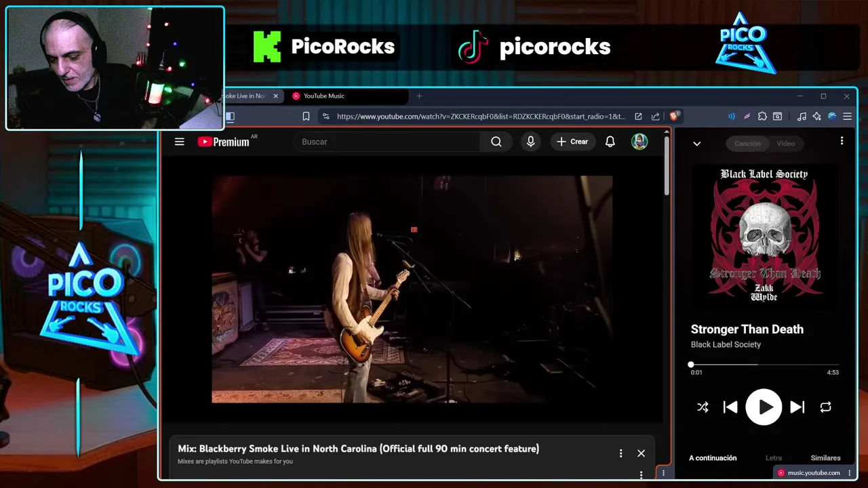Click the Mix: Blackberry Smoke Live title
The height and width of the screenshot is (488, 868).
[x=358, y=449]
